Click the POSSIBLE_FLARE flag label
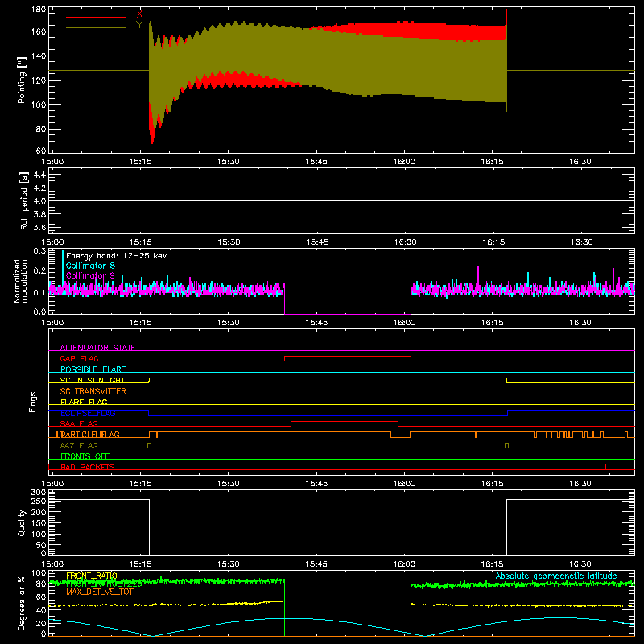 (x=93, y=369)
